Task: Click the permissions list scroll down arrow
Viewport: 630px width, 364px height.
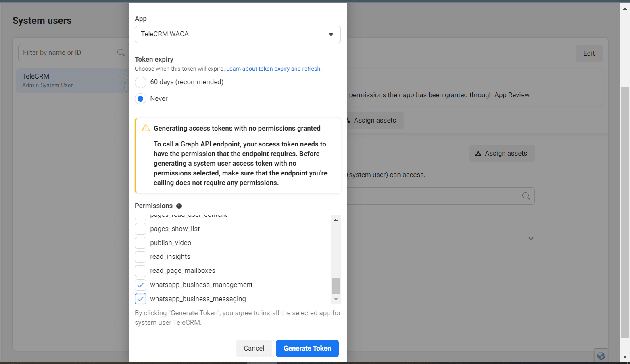Action: point(336,299)
